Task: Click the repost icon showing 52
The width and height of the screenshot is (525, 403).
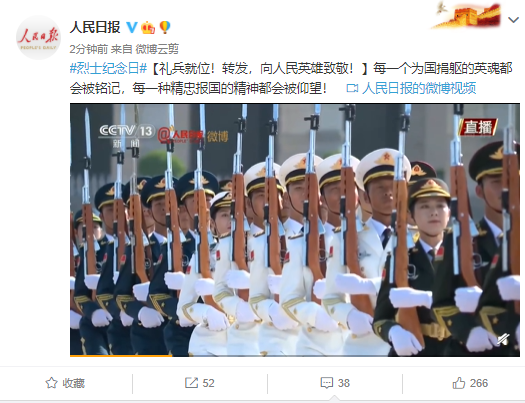Action: [192, 383]
